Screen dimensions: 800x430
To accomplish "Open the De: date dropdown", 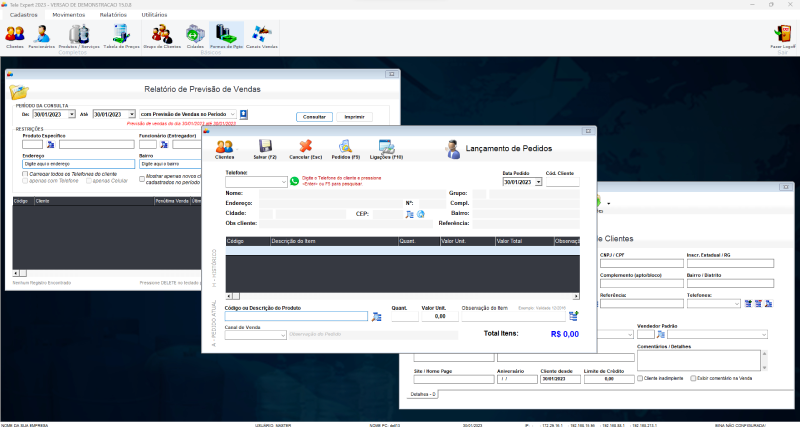I will [x=71, y=114].
